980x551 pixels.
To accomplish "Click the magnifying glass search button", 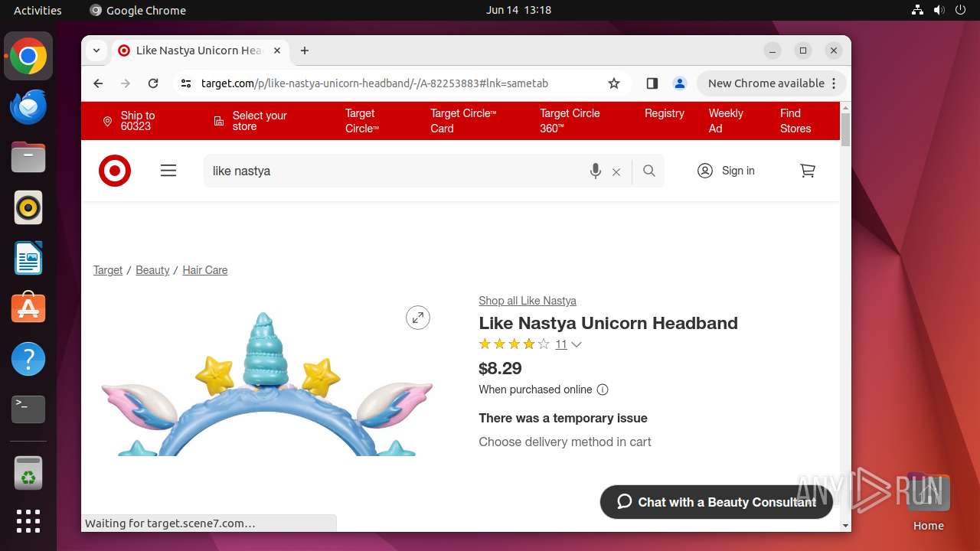I will point(649,171).
